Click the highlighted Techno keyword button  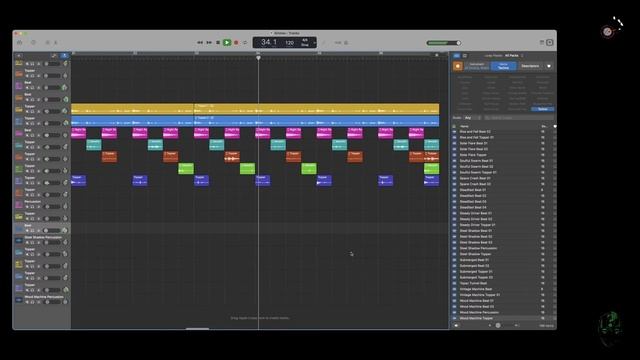click(542, 109)
